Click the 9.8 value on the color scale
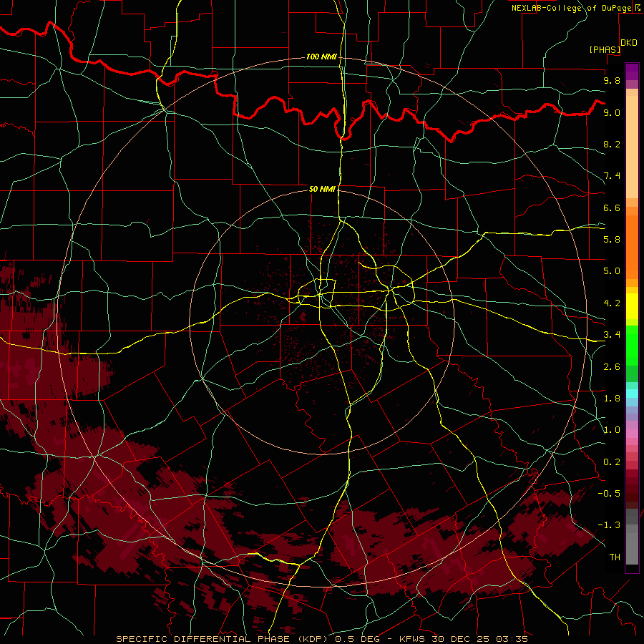The height and width of the screenshot is (644, 644). click(612, 80)
